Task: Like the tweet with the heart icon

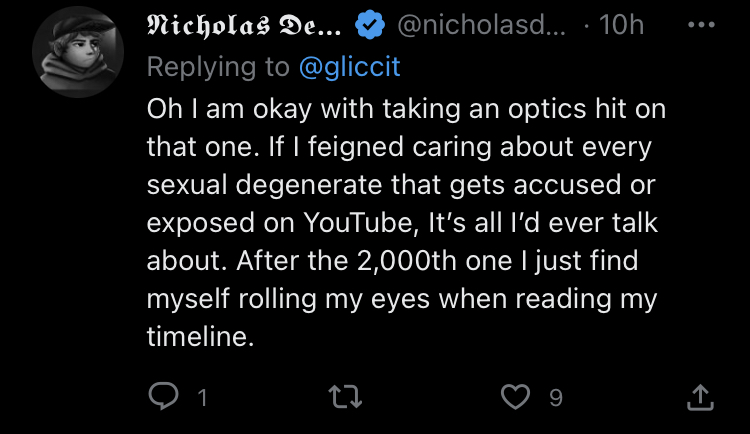Action: click(x=515, y=397)
